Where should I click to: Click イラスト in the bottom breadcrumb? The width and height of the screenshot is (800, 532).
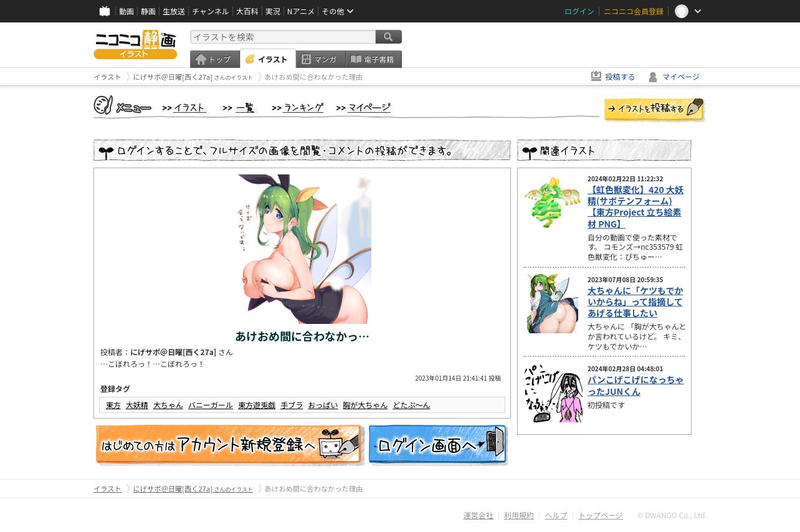pos(107,488)
